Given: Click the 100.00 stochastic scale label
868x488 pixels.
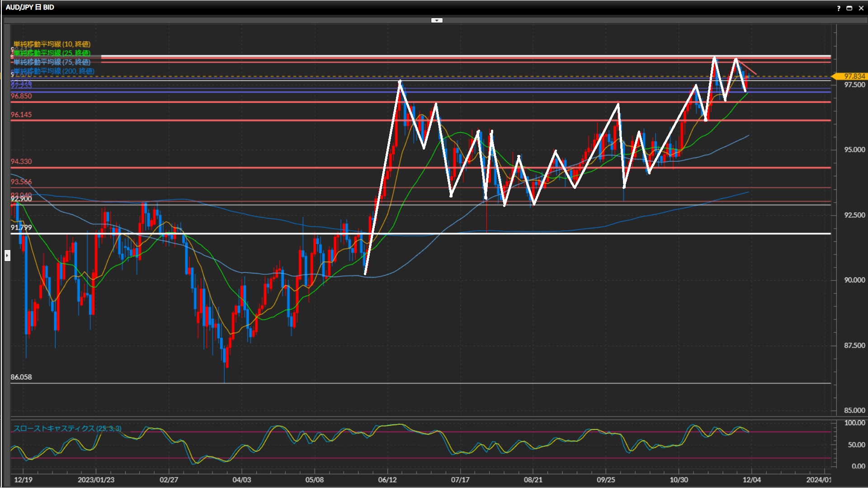Looking at the screenshot, I should pyautogui.click(x=854, y=423).
